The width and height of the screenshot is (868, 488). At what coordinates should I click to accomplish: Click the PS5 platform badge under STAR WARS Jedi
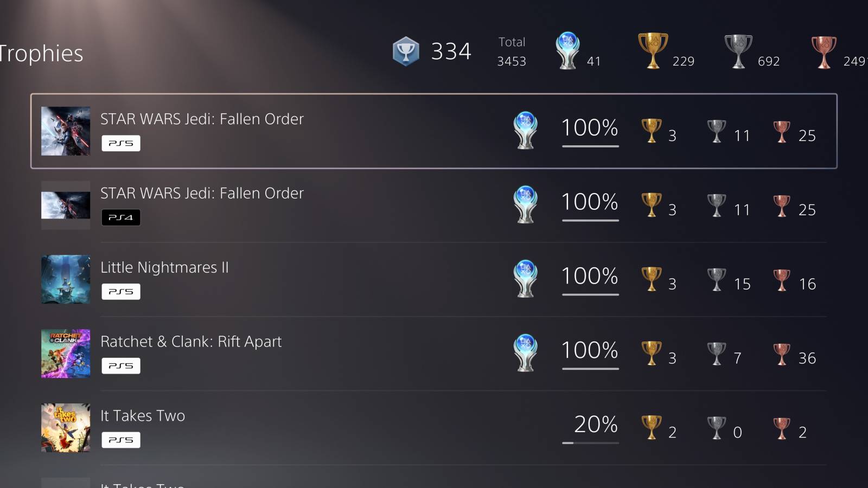(x=121, y=143)
